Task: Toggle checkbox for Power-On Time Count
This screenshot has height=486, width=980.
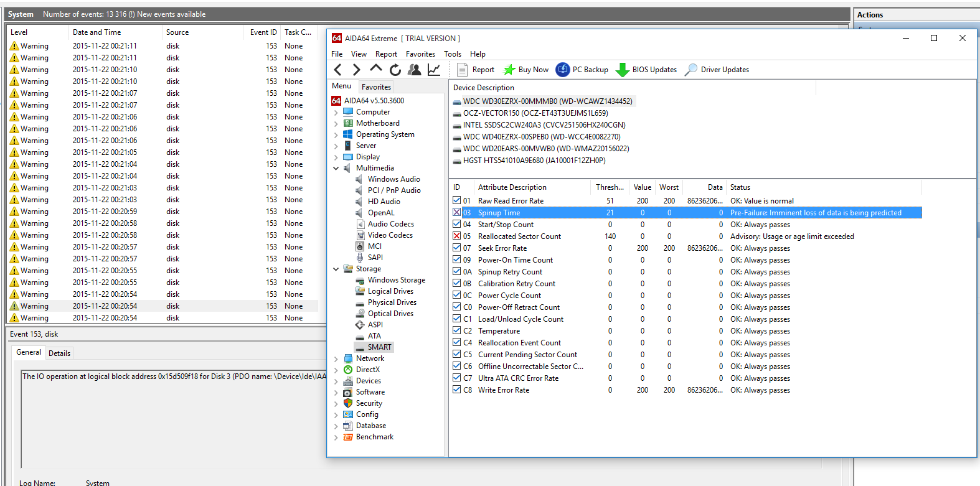Action: (x=457, y=259)
